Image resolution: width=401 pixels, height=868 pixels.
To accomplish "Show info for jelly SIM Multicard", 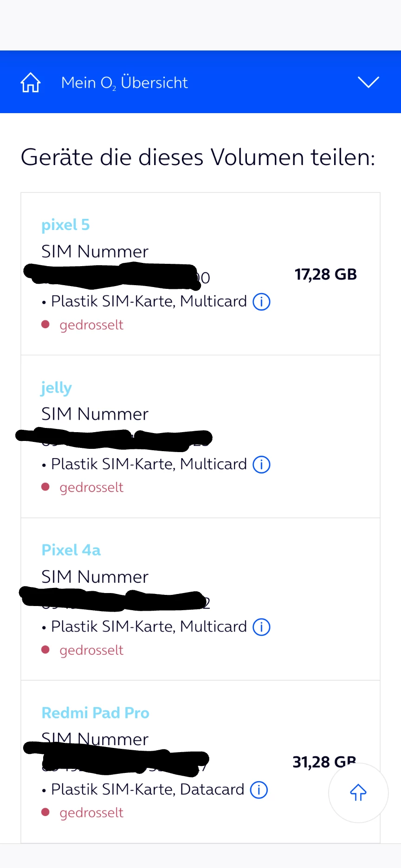I will [261, 465].
